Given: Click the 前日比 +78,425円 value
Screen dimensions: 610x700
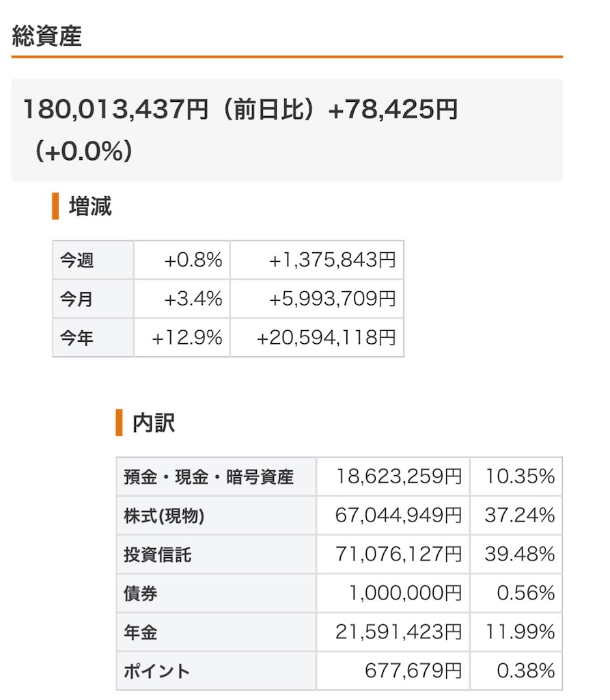Looking at the screenshot, I should coord(393,109).
